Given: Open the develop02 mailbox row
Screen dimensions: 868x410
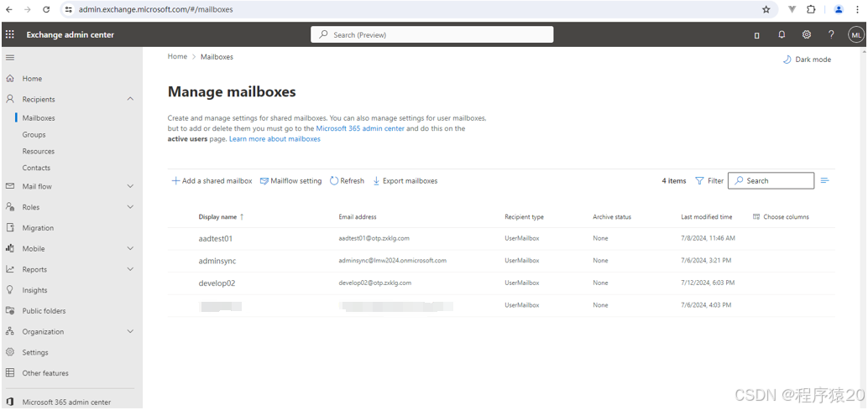Looking at the screenshot, I should pyautogui.click(x=501, y=283).
